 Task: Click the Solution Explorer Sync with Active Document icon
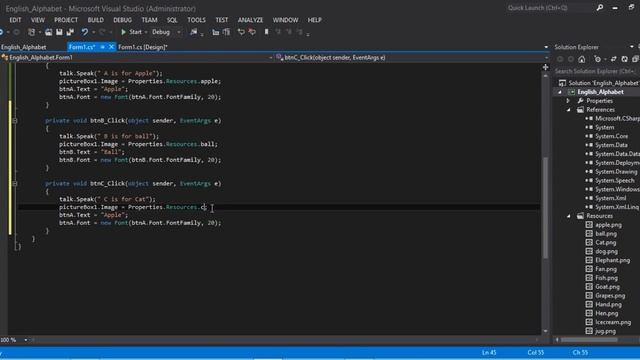pyautogui.click(x=613, y=59)
